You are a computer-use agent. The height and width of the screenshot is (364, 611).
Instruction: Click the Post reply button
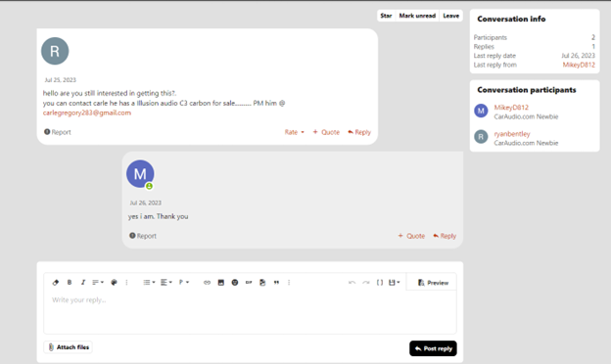click(433, 348)
